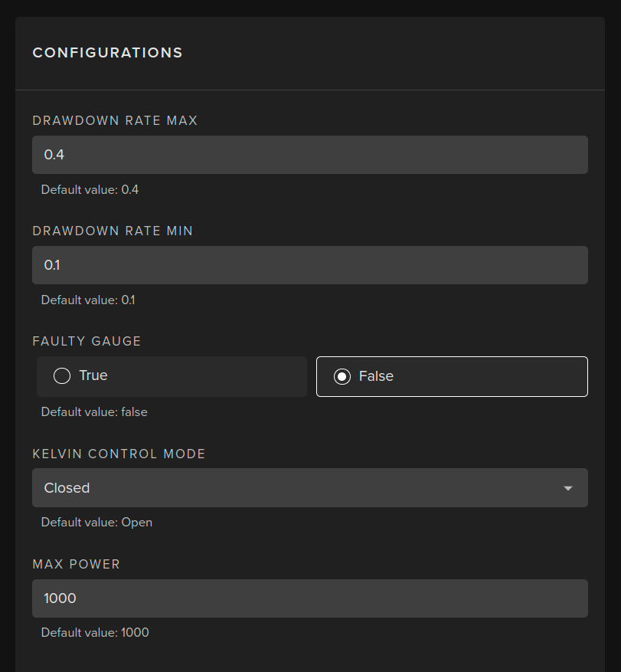621x672 pixels.
Task: Focus the Drawdown Rate Min input field
Action: click(x=309, y=265)
